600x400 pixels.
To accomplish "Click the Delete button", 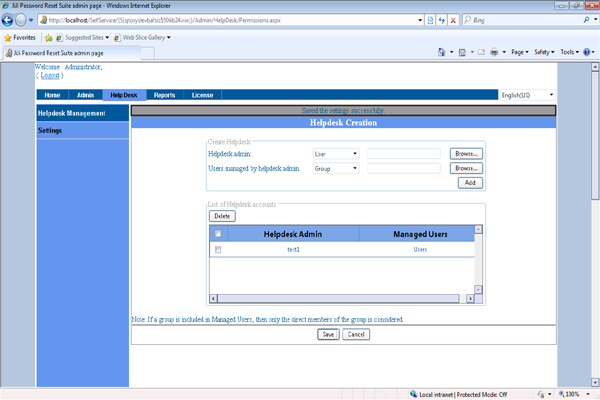I will point(222,216).
